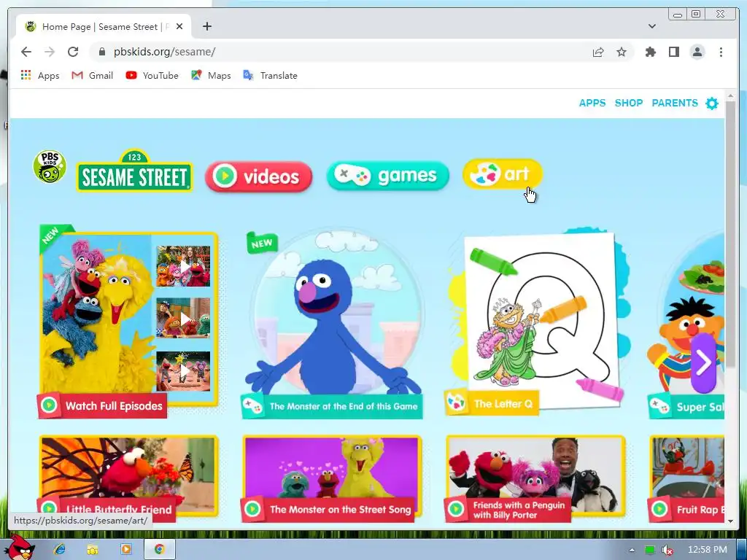Open a new tab with plus button
747x560 pixels.
click(206, 26)
